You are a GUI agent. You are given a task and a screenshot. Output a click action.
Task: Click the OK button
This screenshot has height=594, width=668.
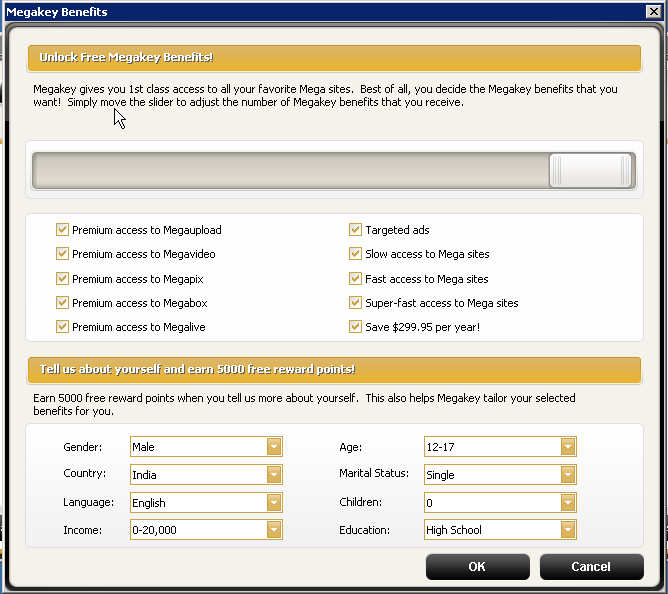tap(478, 566)
